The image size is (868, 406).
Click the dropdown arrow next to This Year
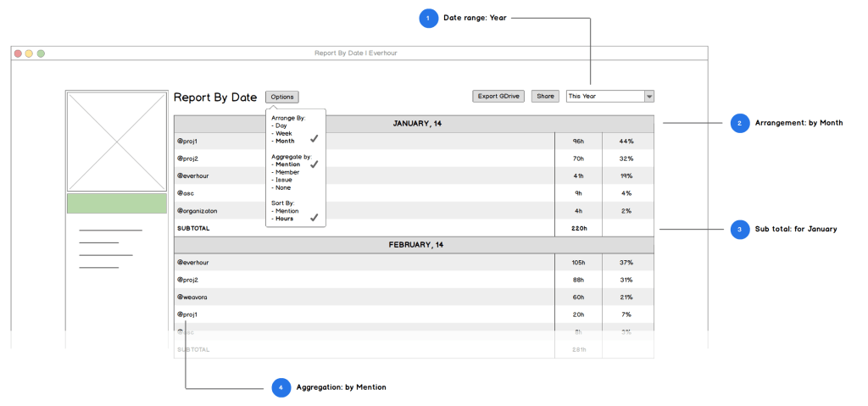pos(649,97)
